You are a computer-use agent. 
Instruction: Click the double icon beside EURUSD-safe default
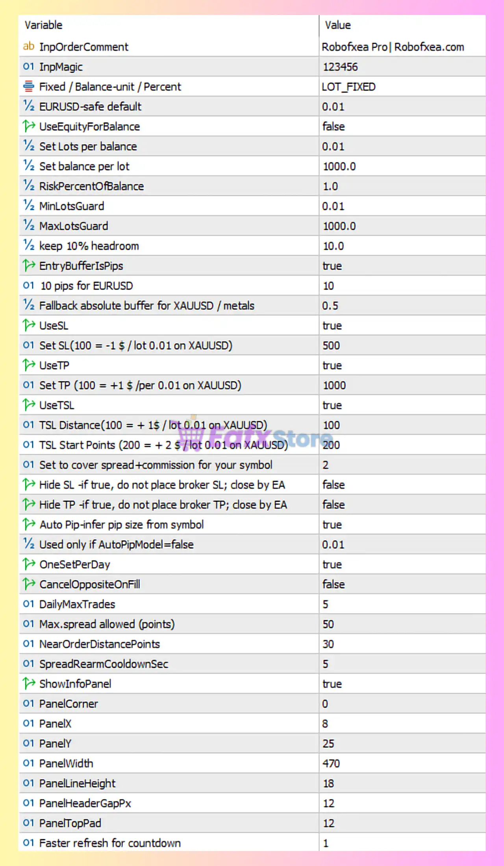28,106
